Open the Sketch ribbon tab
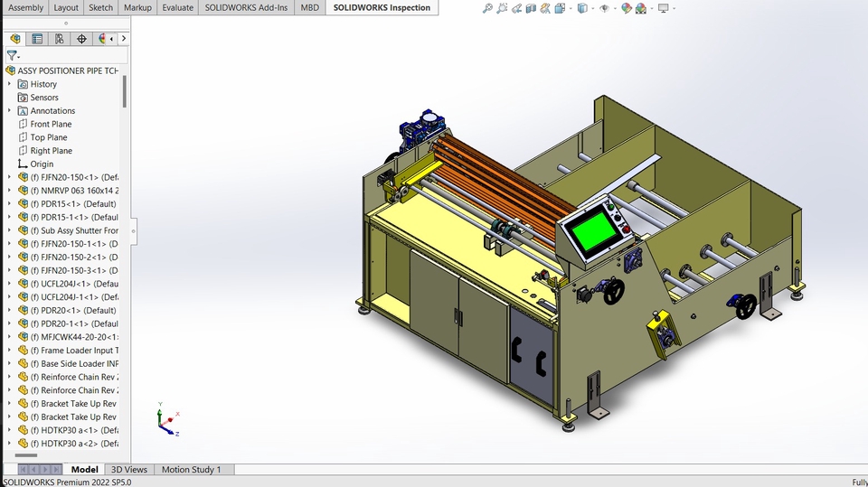868x487 pixels. 100,7
